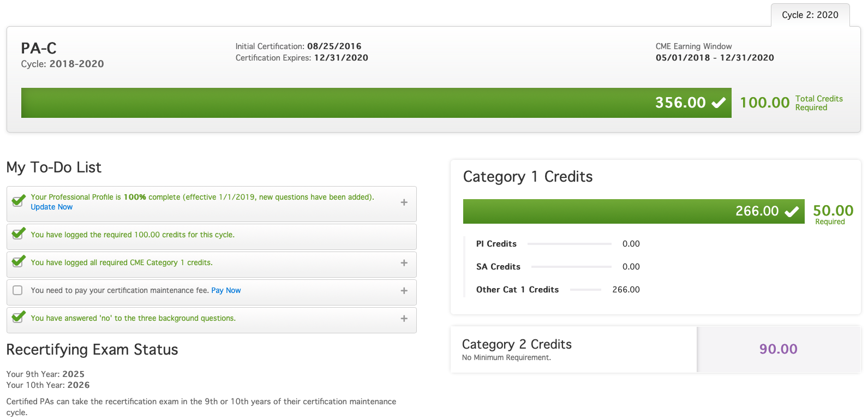Toggle the certification maintenance fee checkbox

point(17,290)
